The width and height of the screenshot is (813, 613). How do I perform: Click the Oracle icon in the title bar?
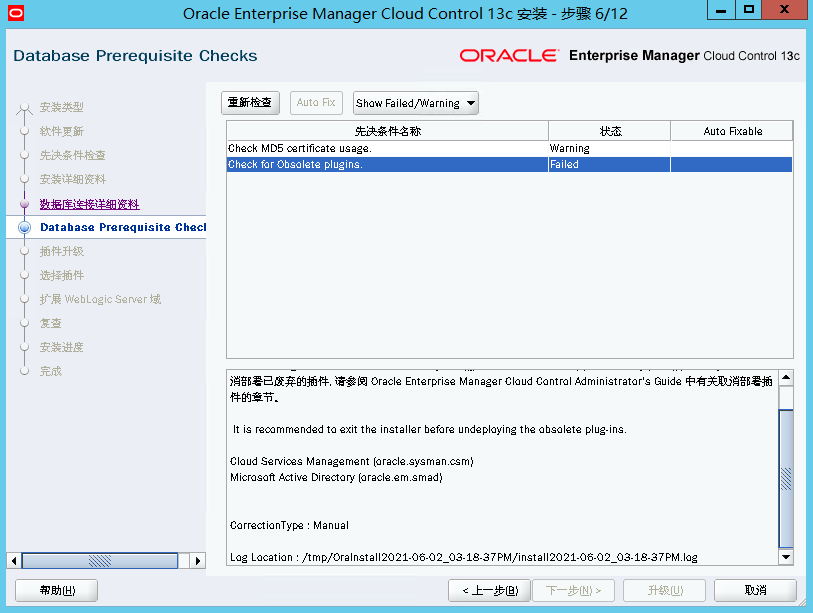16,11
